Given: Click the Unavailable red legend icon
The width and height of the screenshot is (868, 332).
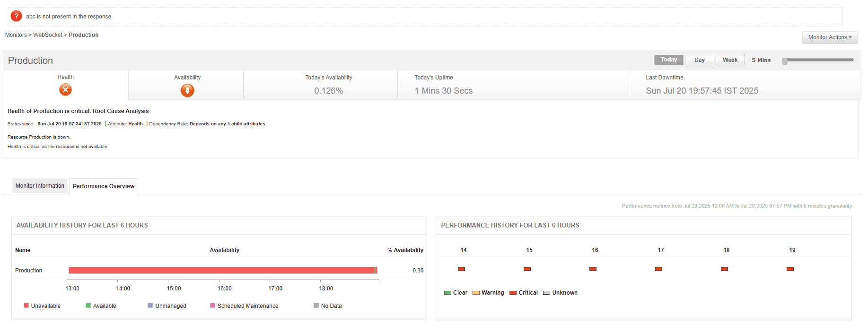Looking at the screenshot, I should pyautogui.click(x=26, y=306).
